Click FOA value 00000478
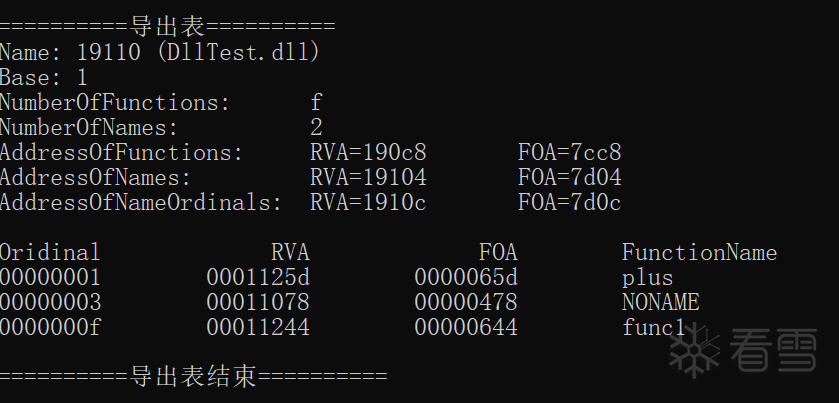Viewport: 839px width, 403px height. 465,302
